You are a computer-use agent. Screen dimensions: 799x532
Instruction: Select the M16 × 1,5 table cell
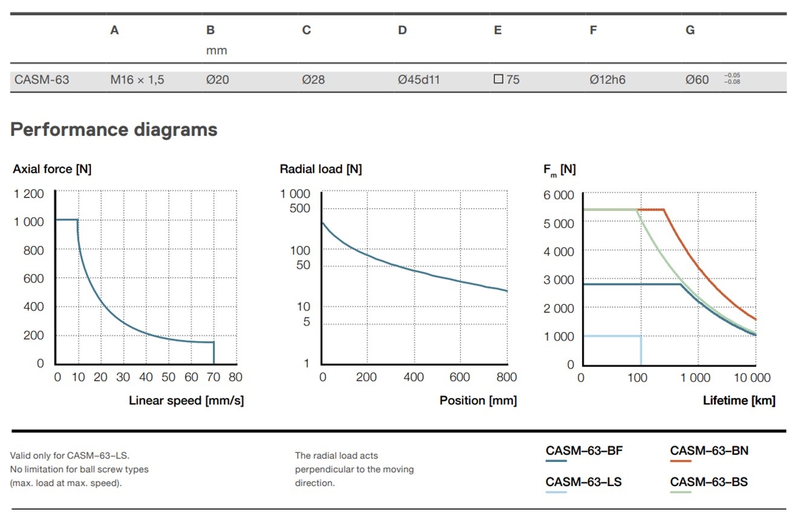[137, 79]
